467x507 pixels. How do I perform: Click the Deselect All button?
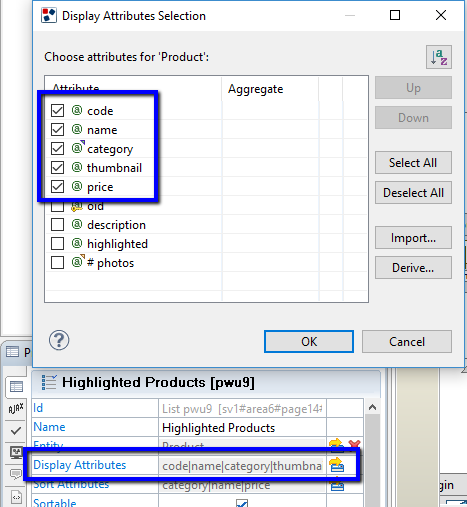[413, 193]
